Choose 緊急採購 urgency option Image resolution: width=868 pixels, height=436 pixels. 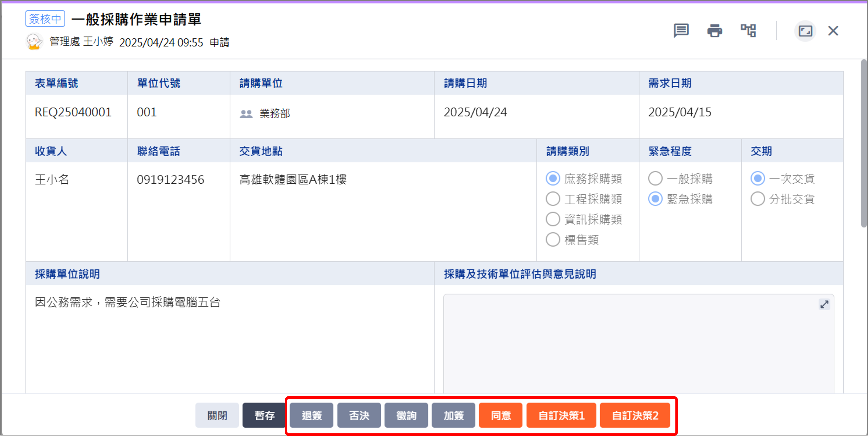pyautogui.click(x=655, y=199)
